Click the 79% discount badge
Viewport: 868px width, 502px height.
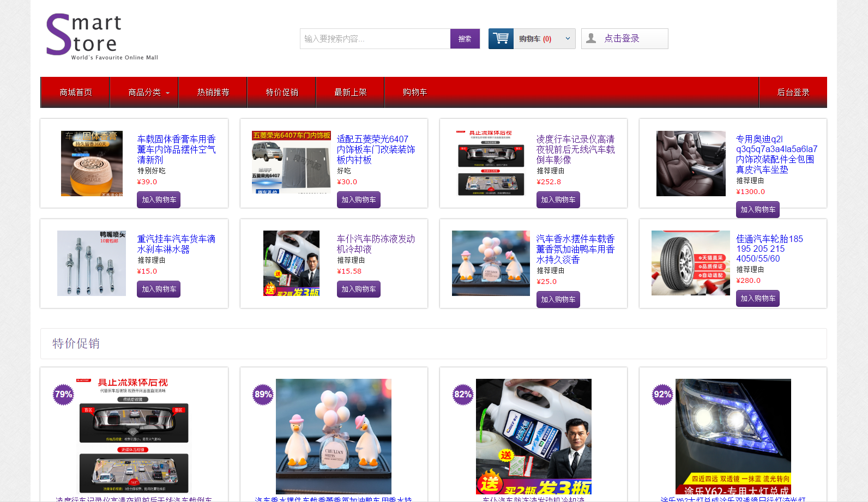[x=63, y=395]
